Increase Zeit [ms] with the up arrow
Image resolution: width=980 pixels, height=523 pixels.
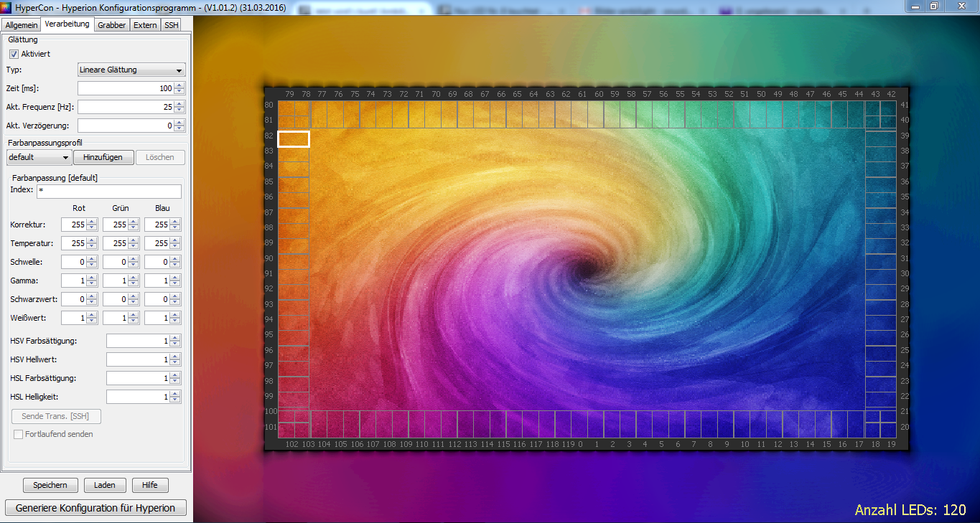tap(179, 85)
